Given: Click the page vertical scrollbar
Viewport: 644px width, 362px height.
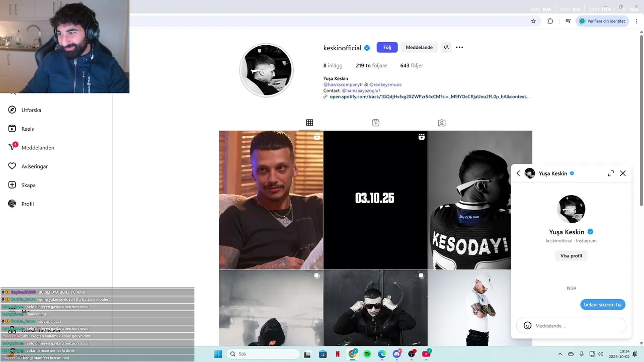Looking at the screenshot, I should [641, 120].
